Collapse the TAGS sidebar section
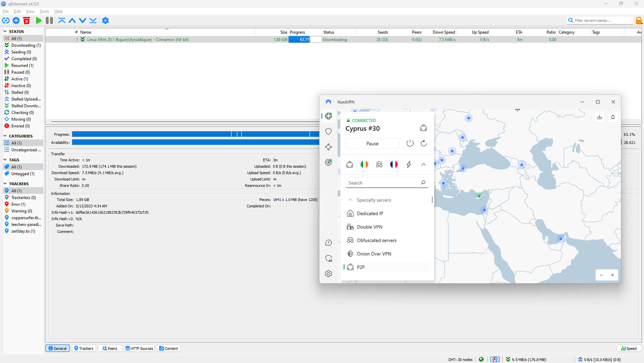644x363 pixels. pyautogui.click(x=5, y=160)
